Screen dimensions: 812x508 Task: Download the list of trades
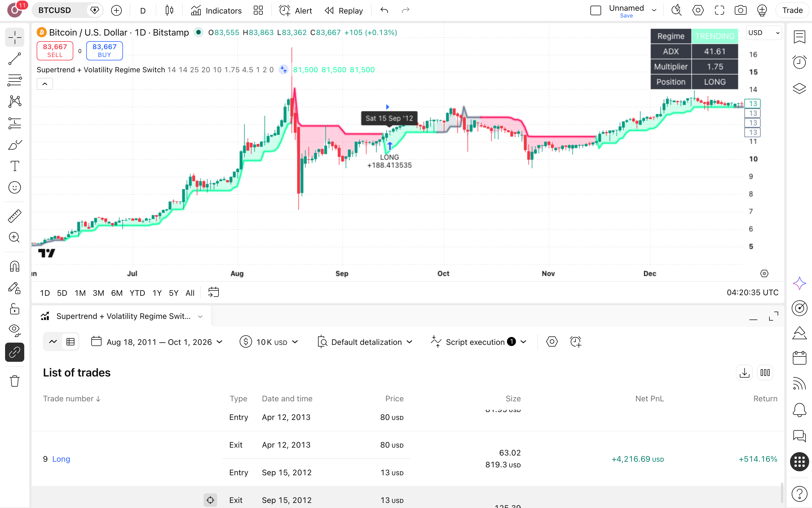744,373
